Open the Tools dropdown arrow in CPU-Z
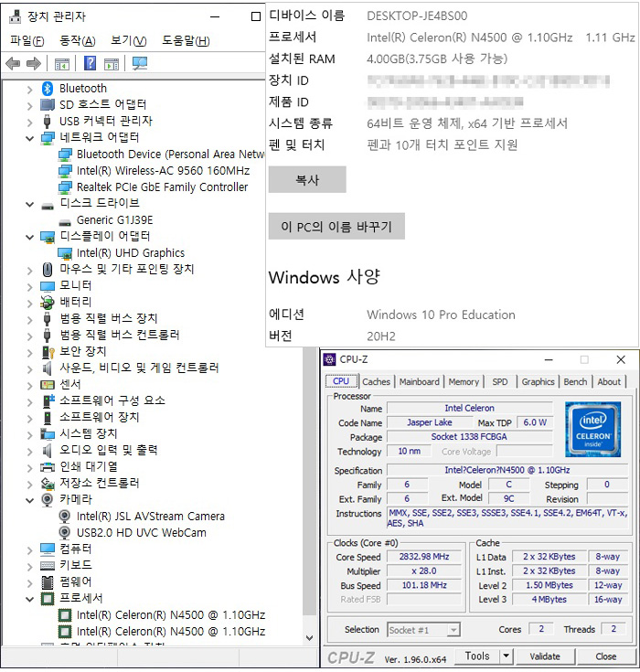This screenshot has height=672, width=640. pos(507,656)
